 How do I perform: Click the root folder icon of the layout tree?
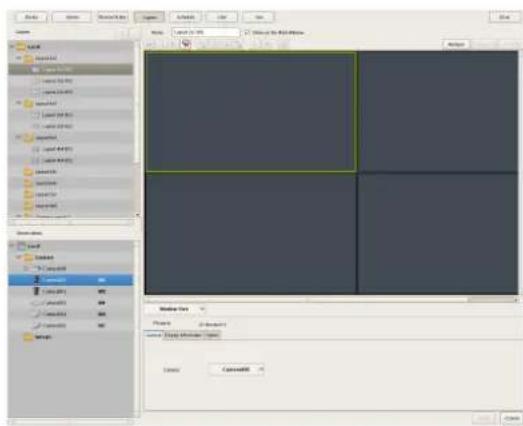pos(21,47)
